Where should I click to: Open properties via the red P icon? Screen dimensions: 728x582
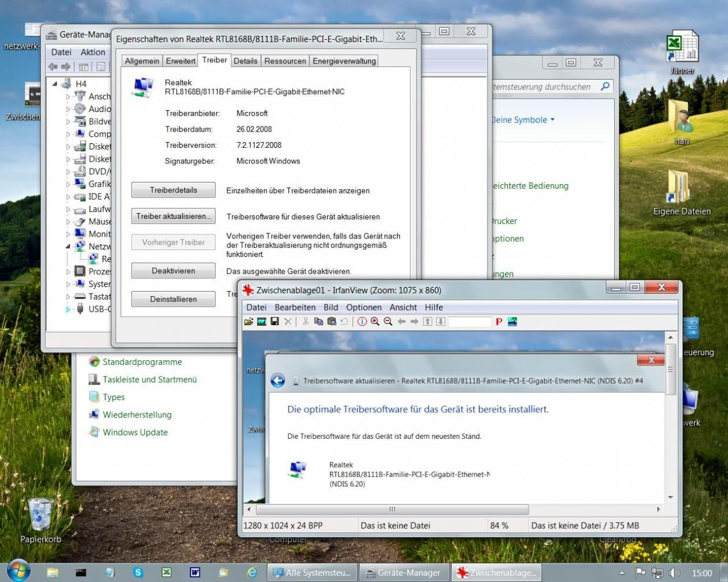(499, 322)
